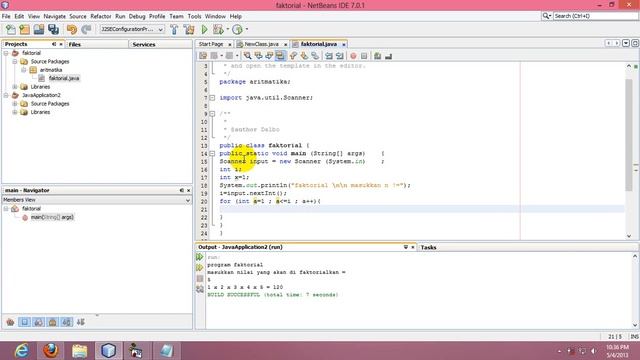Click the Find Selection magnifier in editor toolbar
The image size is (640, 360).
(x=247, y=56)
